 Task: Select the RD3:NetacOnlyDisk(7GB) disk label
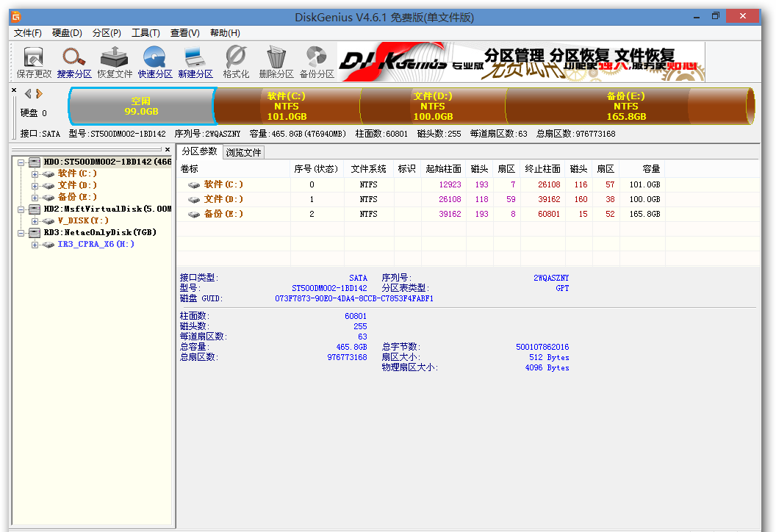pos(100,233)
